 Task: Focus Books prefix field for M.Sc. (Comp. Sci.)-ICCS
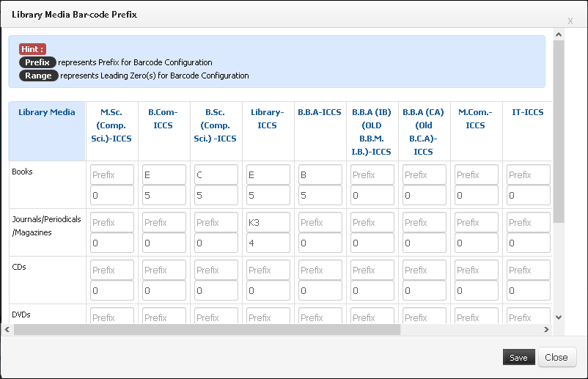coord(111,174)
